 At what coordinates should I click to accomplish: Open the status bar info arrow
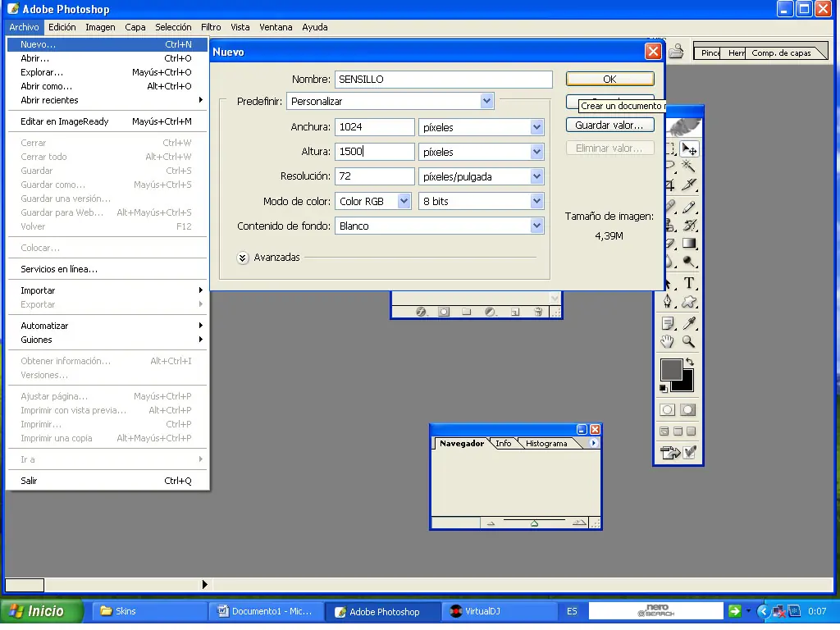pyautogui.click(x=204, y=584)
